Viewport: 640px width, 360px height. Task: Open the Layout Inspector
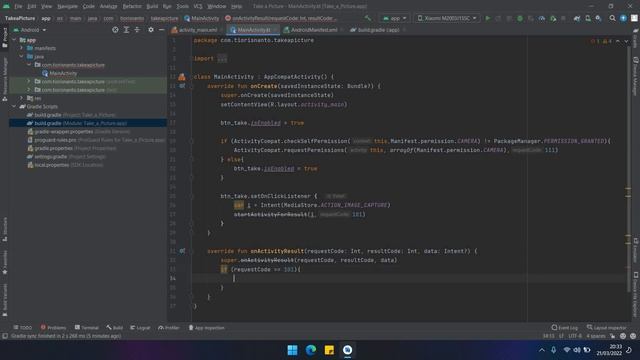606,328
